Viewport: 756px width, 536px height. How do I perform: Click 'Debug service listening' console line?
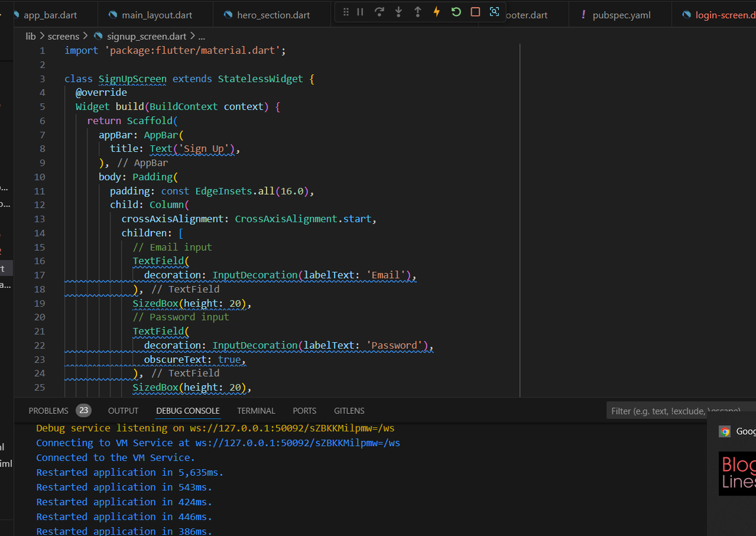215,428
